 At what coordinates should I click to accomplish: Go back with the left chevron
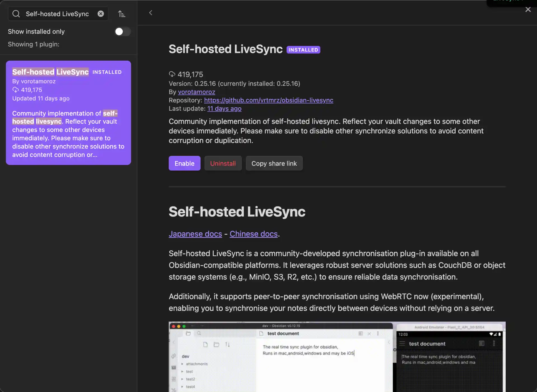[x=151, y=13]
